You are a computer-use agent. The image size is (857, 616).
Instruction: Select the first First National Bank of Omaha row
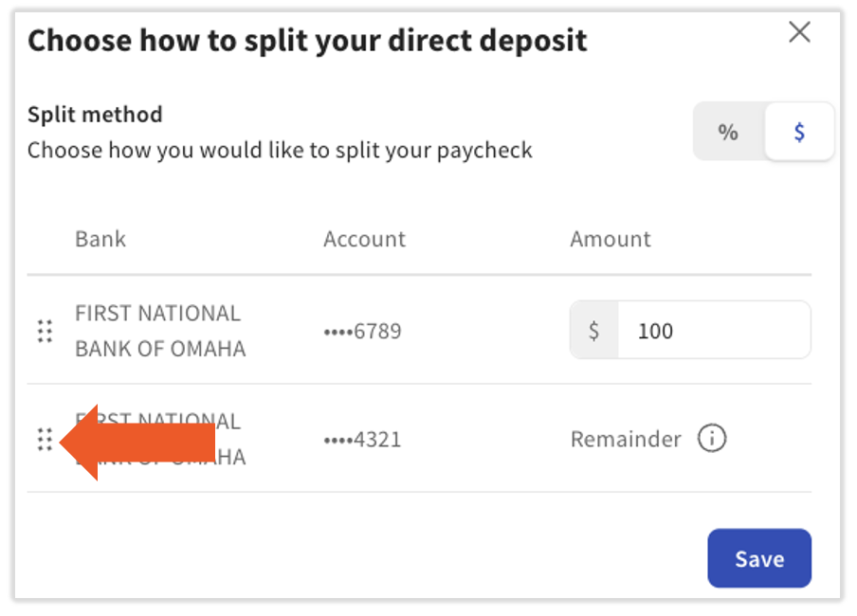[160, 331]
